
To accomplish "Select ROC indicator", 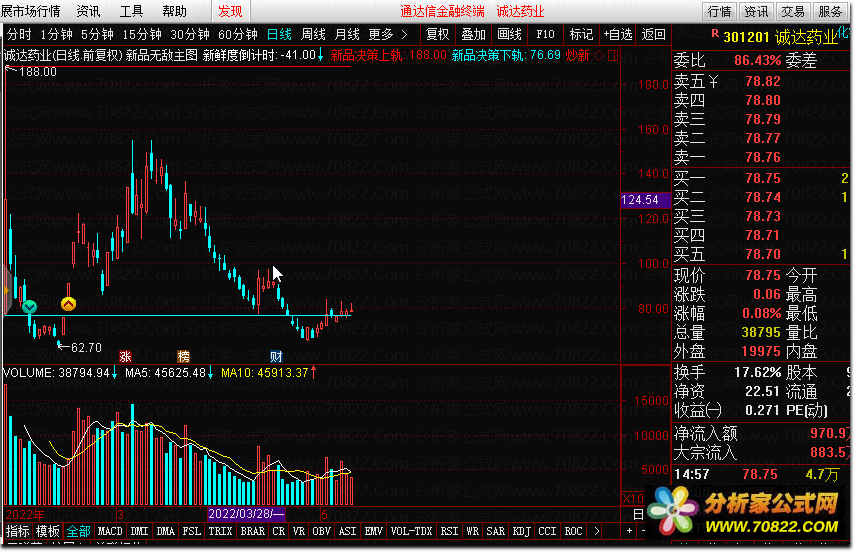I will [574, 531].
